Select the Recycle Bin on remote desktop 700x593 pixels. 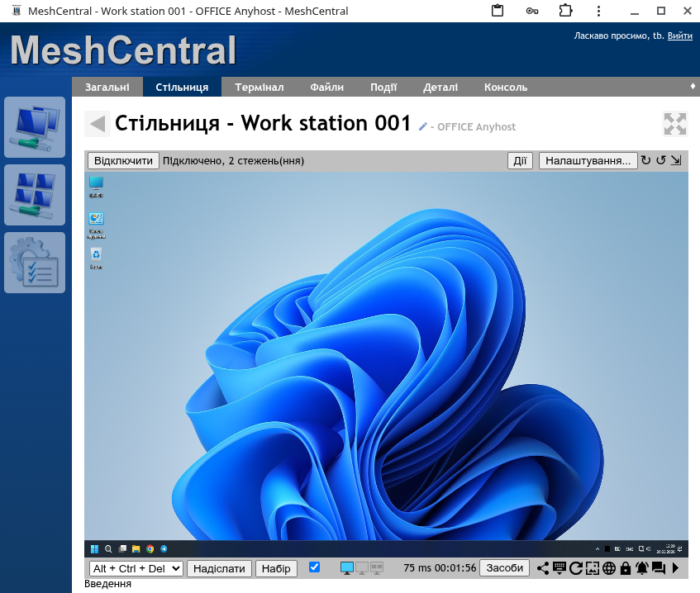tap(96, 259)
